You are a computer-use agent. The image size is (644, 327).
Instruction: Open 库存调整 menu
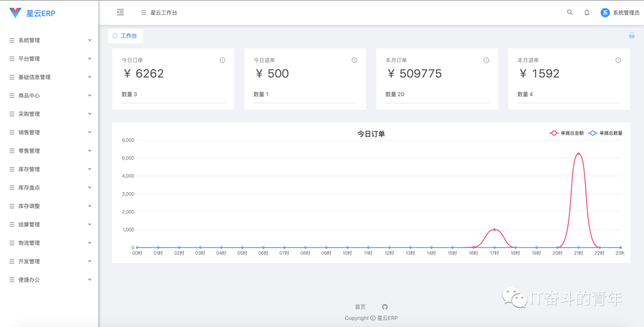(x=49, y=206)
